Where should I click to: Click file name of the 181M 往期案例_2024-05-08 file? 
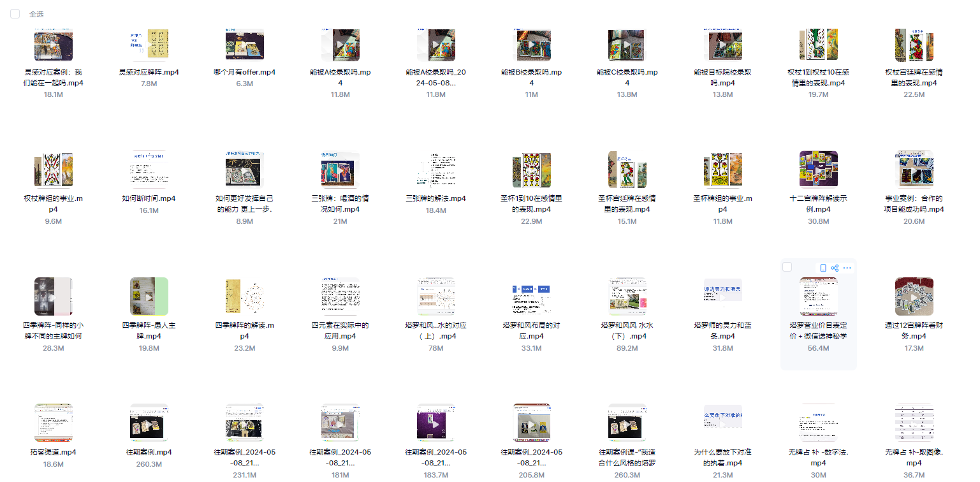[x=340, y=457]
